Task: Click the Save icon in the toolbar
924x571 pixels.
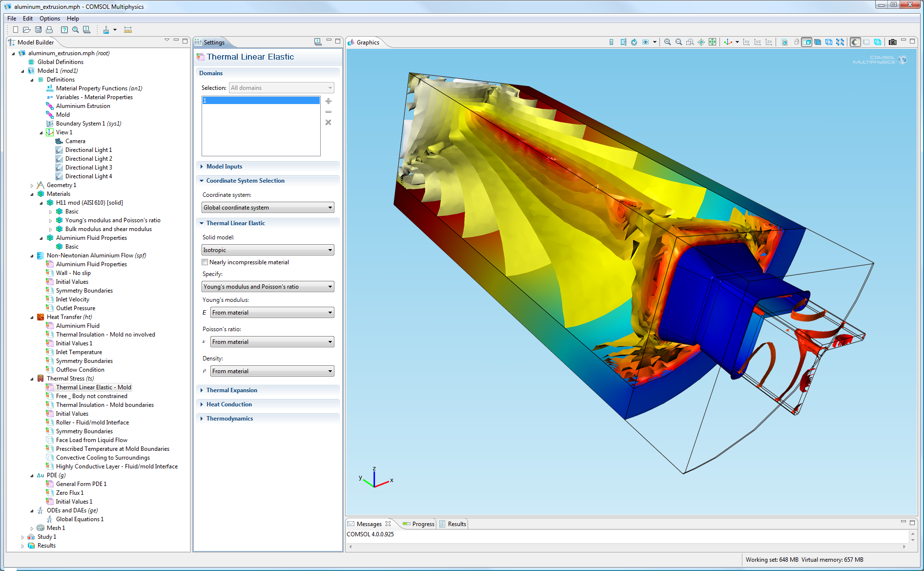Action: tap(38, 29)
